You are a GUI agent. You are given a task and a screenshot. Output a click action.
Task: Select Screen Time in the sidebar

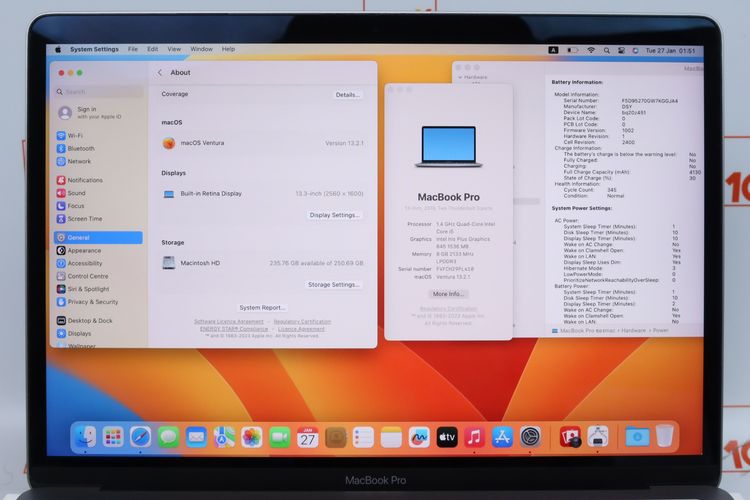tap(99, 219)
